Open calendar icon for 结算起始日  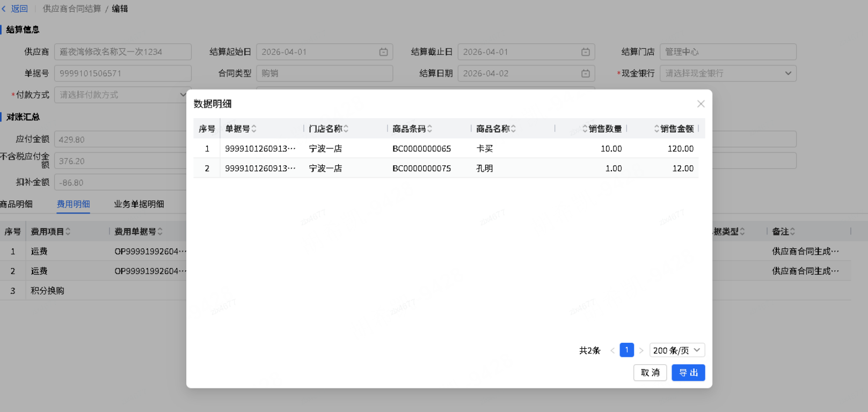click(383, 52)
